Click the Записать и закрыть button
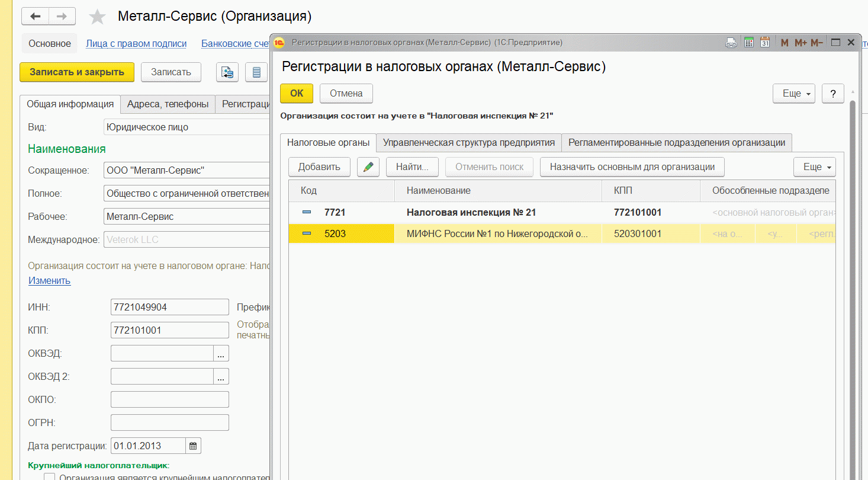Screen dimensions: 868x480 click(77, 72)
